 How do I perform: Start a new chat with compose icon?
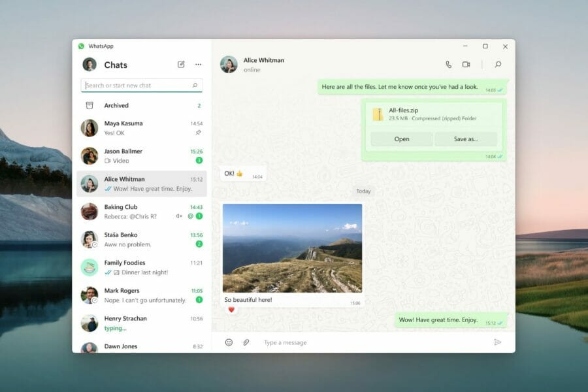pos(181,65)
